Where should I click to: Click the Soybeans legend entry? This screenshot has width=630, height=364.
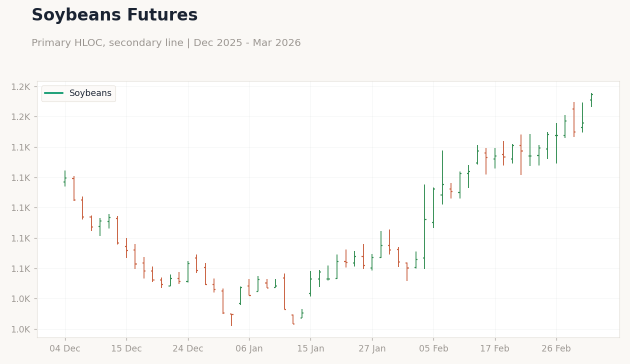click(x=78, y=93)
